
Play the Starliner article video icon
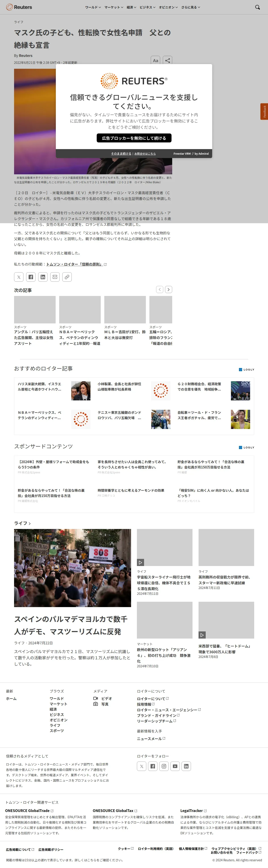140,562
